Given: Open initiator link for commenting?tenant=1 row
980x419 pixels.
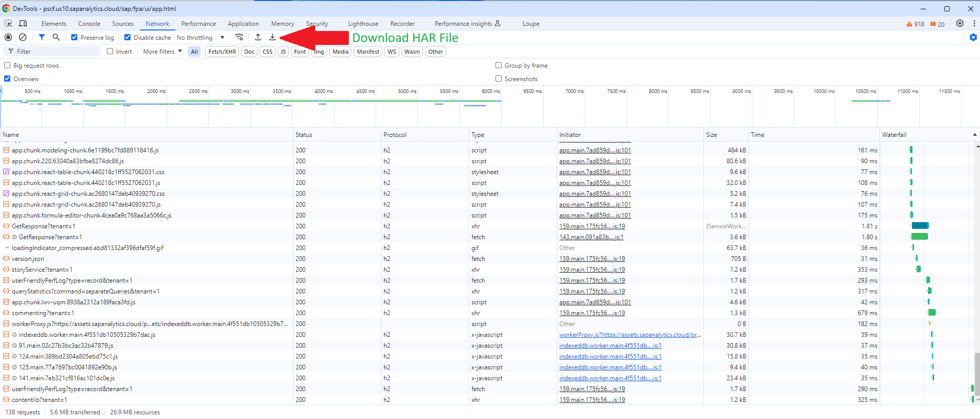Looking at the screenshot, I should pos(592,313).
